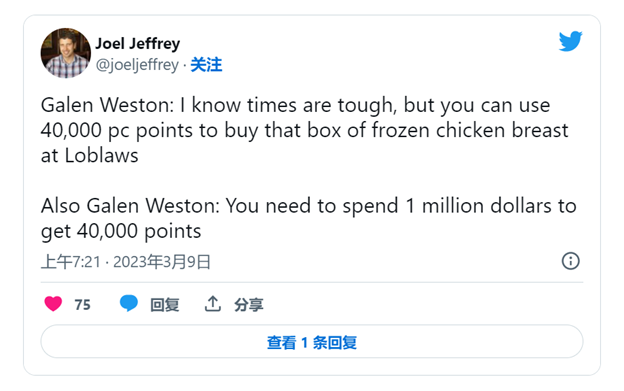Click the Joel Jeffrey display name
Screen dimensions: 624x391
(x=138, y=43)
